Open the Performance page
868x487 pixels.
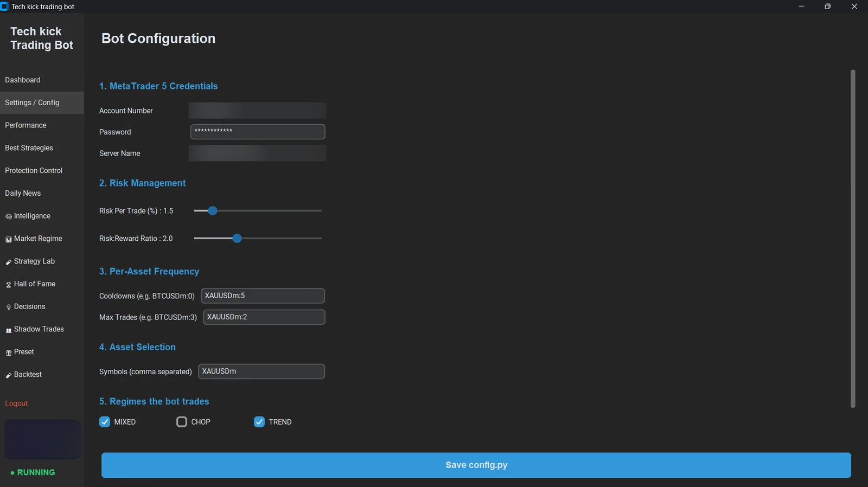click(x=42, y=125)
